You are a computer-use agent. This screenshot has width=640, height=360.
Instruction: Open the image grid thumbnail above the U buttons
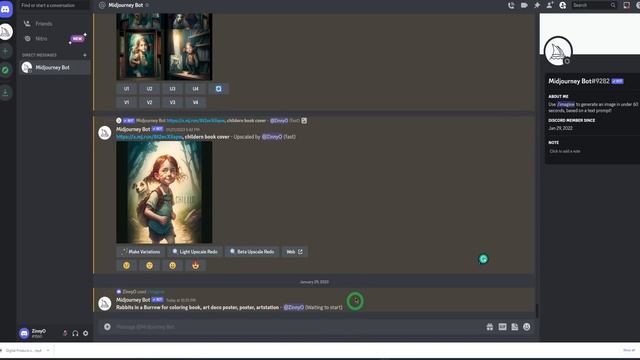(164, 47)
